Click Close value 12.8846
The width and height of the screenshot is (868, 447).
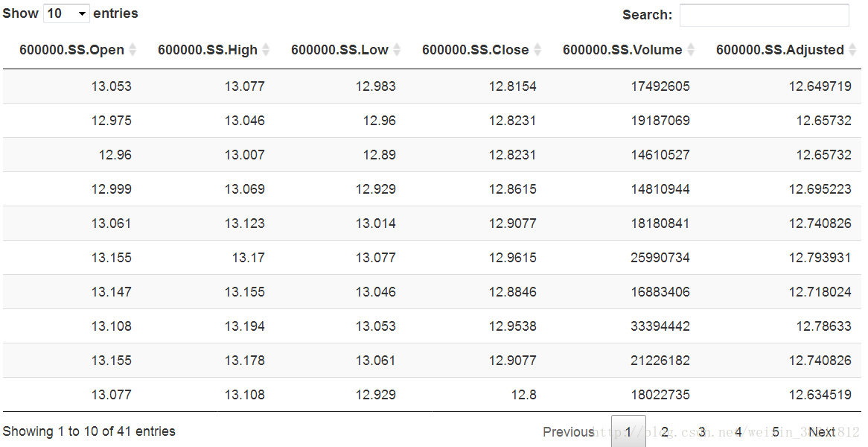pyautogui.click(x=513, y=293)
